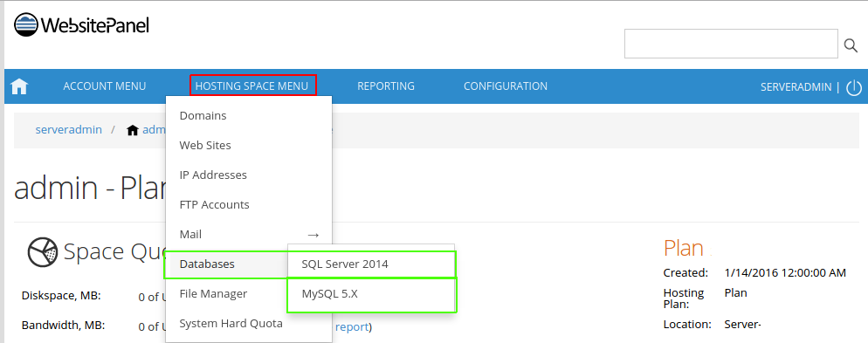
Task: Open File Manager menu entry
Action: pos(227,294)
